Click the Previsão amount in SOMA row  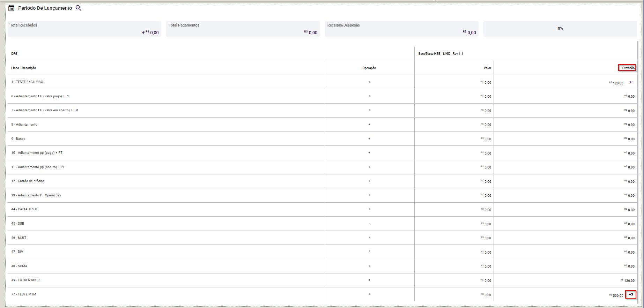coord(630,266)
